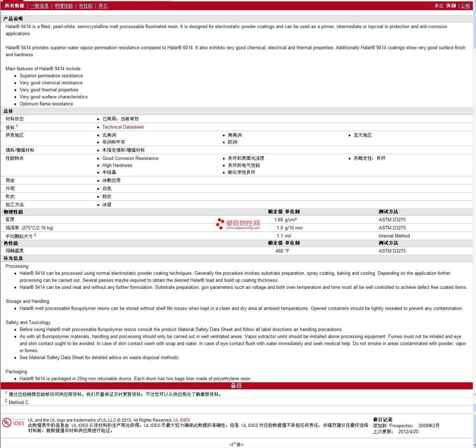Click ASTM D3275 in the 密度 row
The image size is (476, 448).
click(x=392, y=220)
